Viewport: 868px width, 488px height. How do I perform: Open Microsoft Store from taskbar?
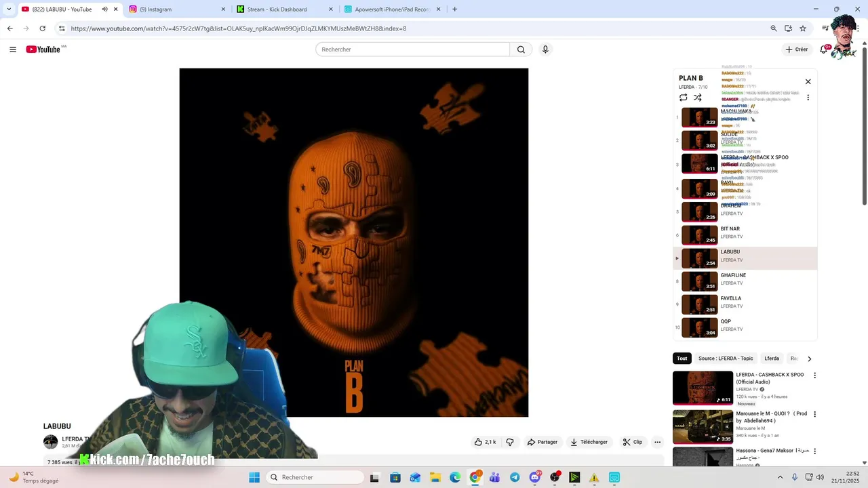tap(395, 477)
